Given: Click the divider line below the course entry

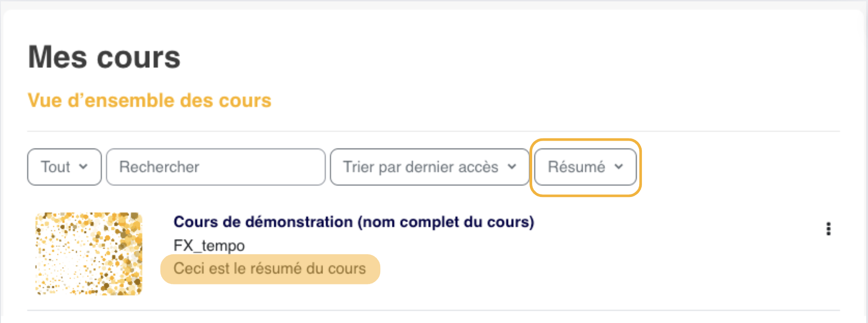Looking at the screenshot, I should 434,310.
